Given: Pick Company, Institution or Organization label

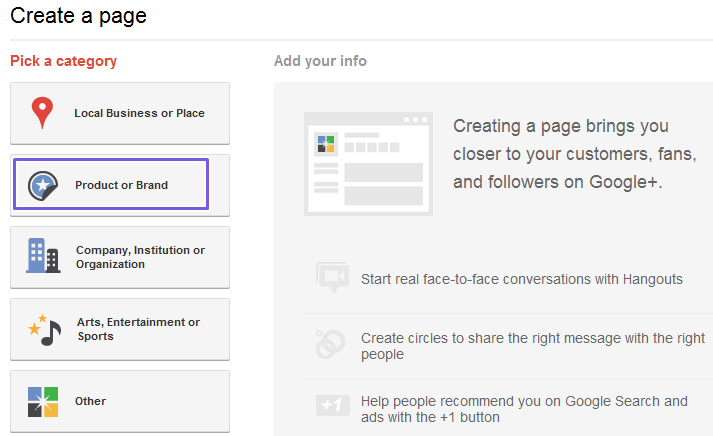Looking at the screenshot, I should tap(140, 257).
